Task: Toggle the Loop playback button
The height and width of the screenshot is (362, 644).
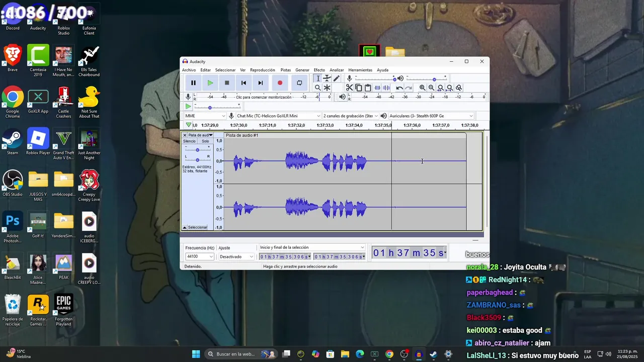Action: [299, 83]
